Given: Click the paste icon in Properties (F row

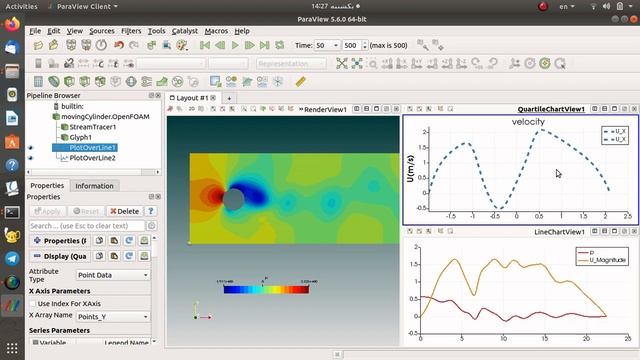Looking at the screenshot, I should [114, 241].
